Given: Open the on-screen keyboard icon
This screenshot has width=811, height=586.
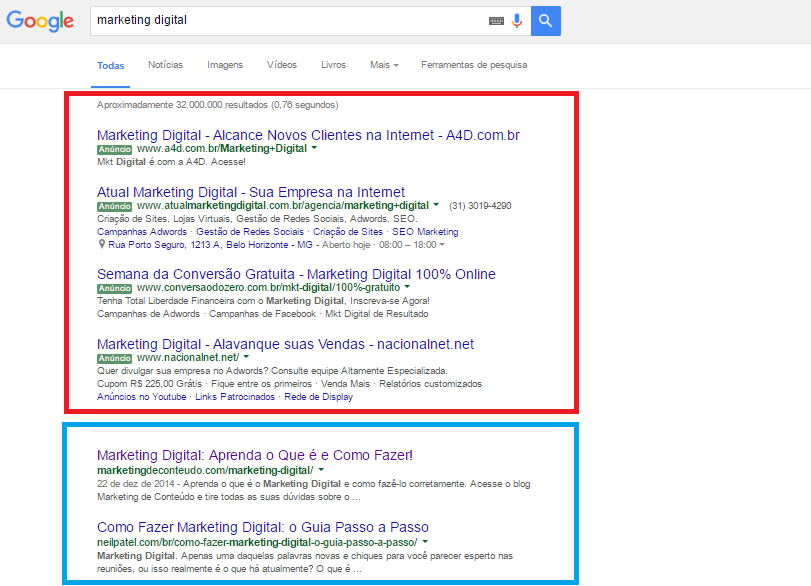Looking at the screenshot, I should tap(496, 20).
